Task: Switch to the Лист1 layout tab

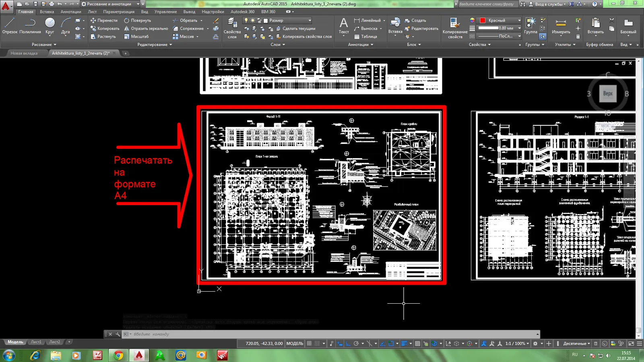Action: pos(36,342)
